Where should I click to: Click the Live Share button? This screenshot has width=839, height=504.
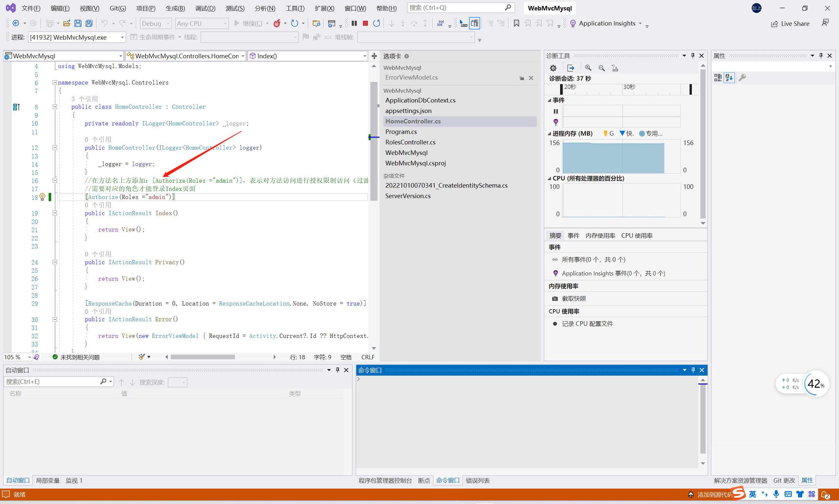[790, 24]
